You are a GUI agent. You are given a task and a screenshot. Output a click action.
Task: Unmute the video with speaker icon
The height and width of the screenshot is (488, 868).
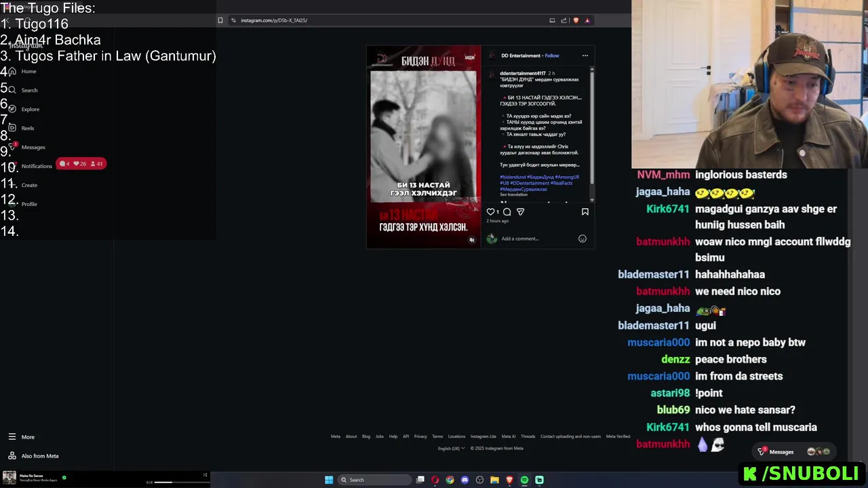point(472,239)
